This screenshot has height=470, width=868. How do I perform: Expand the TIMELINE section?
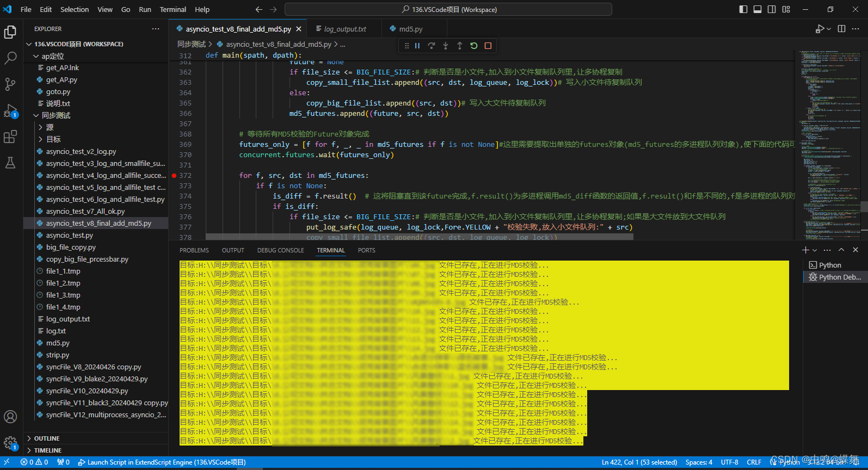pyautogui.click(x=96, y=450)
